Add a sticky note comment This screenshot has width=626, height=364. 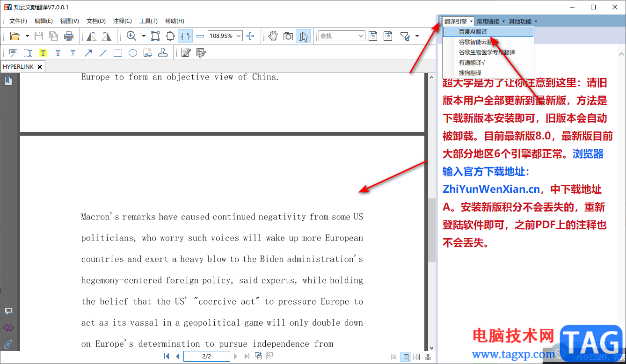(13, 53)
